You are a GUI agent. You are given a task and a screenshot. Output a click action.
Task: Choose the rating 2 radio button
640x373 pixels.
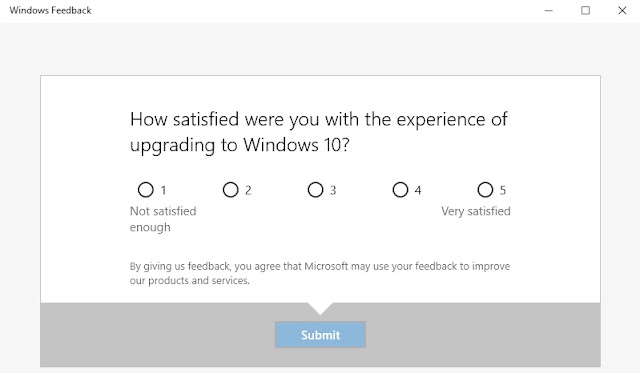coord(231,190)
